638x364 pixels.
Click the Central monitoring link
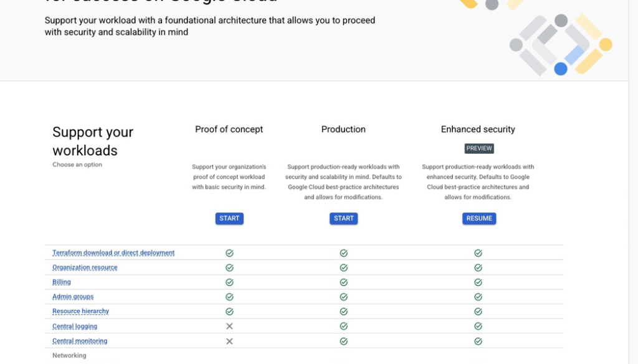click(x=80, y=341)
